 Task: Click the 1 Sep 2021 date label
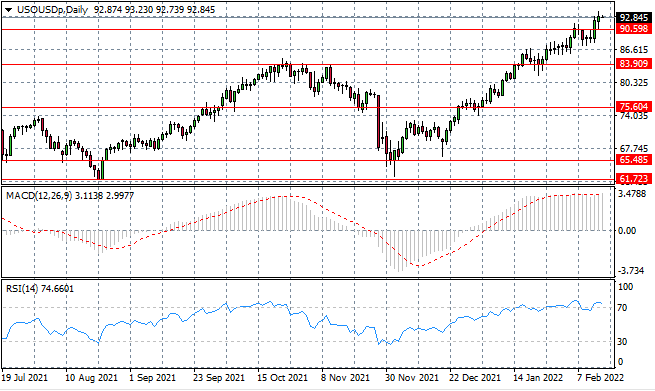coord(152,378)
